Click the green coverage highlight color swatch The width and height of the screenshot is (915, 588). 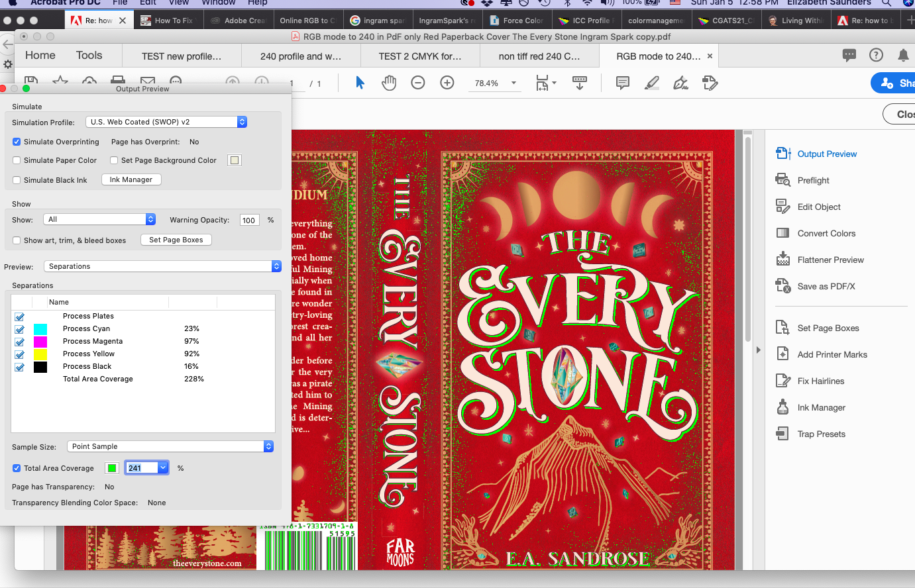point(112,468)
